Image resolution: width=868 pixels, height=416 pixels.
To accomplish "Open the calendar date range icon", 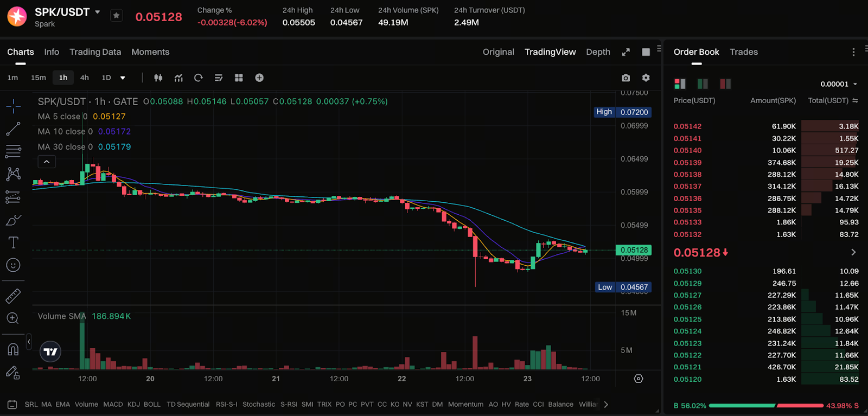I will pos(12,404).
